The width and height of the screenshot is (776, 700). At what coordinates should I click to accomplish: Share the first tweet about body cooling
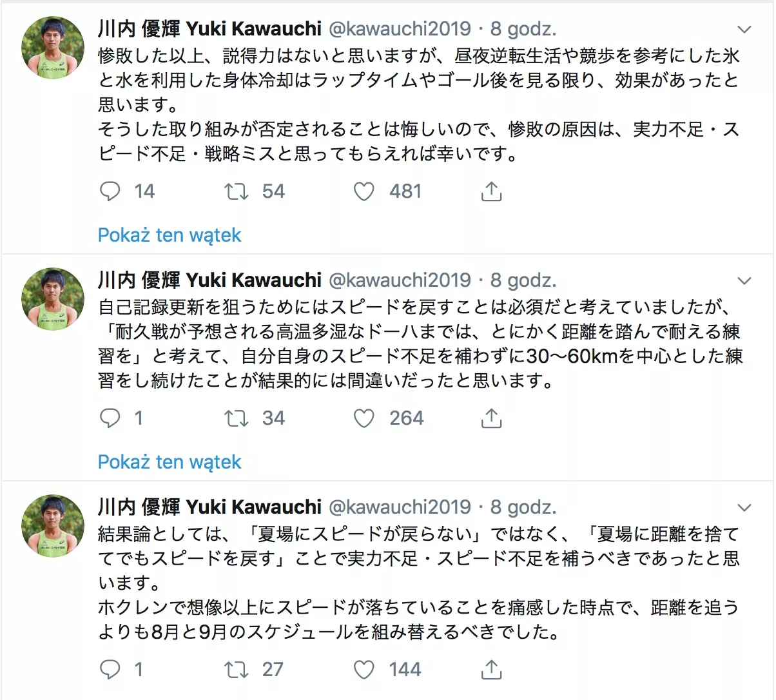tap(491, 191)
